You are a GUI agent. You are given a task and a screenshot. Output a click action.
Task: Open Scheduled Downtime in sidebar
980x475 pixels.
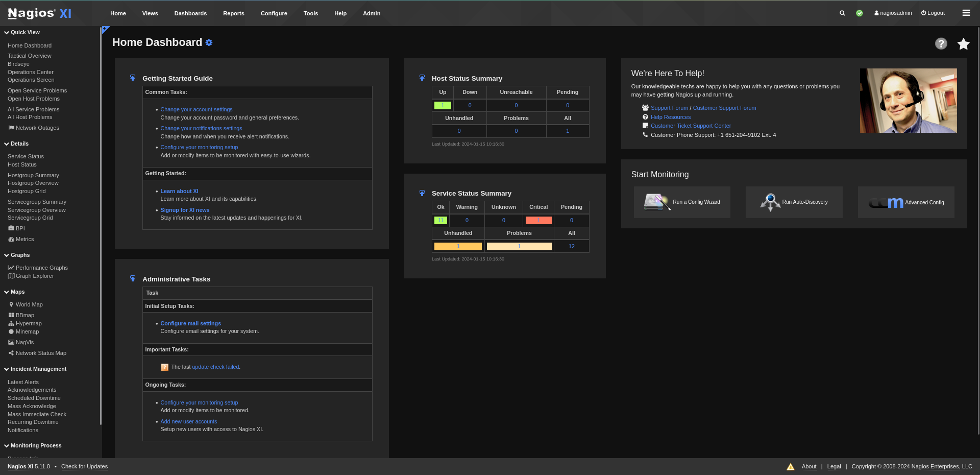pos(34,398)
